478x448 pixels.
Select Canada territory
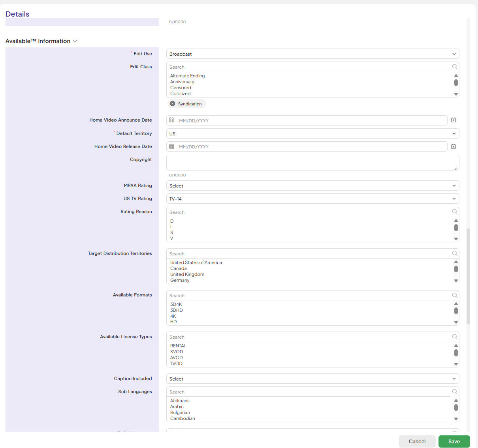tap(178, 268)
